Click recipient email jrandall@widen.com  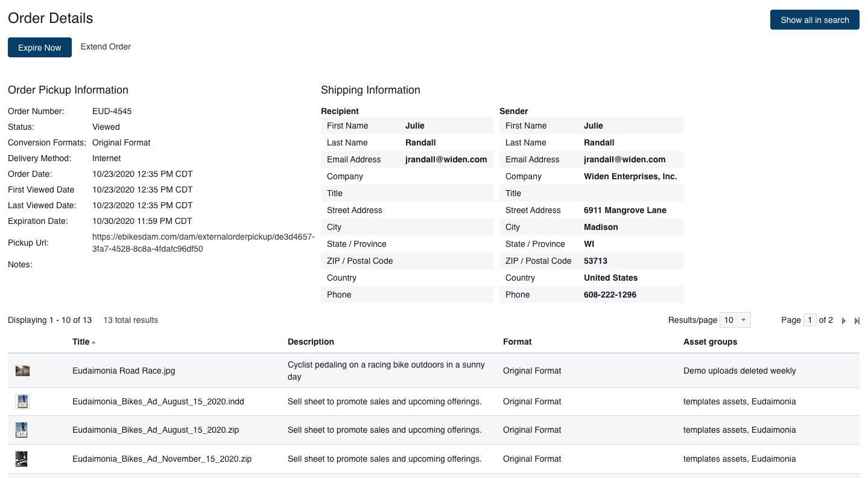[446, 159]
